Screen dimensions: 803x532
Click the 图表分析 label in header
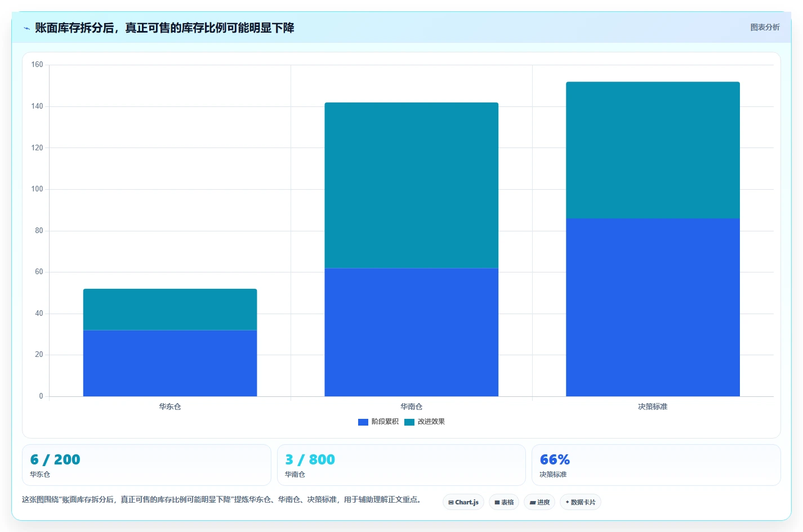point(765,27)
